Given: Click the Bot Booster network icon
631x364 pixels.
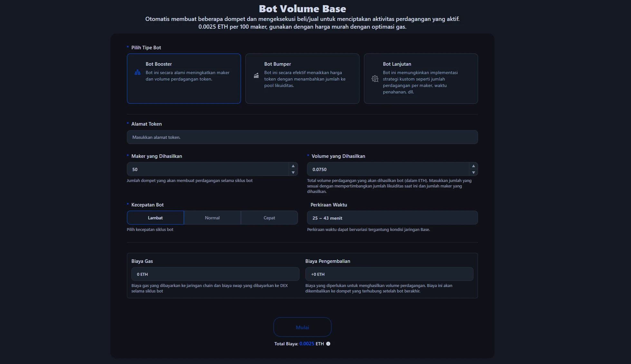Looking at the screenshot, I should [138, 72].
